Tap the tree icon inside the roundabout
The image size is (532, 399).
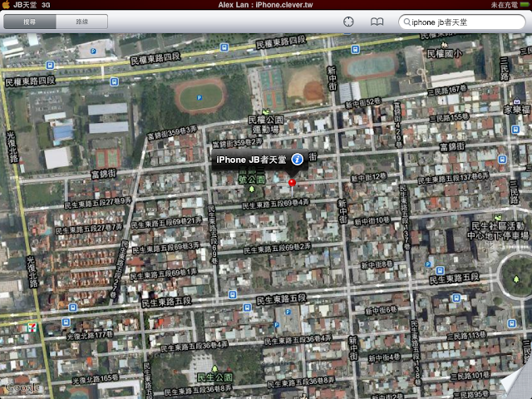(516, 279)
